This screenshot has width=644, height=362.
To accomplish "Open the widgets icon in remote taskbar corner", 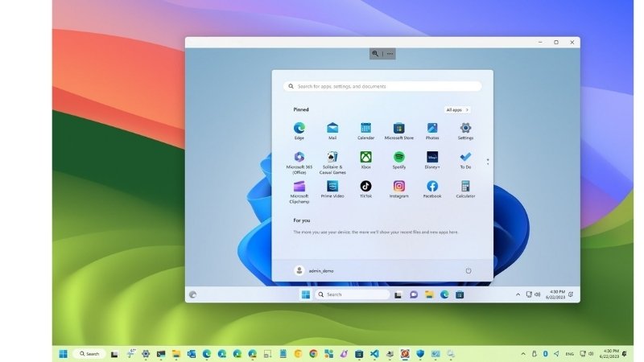I will click(192, 294).
